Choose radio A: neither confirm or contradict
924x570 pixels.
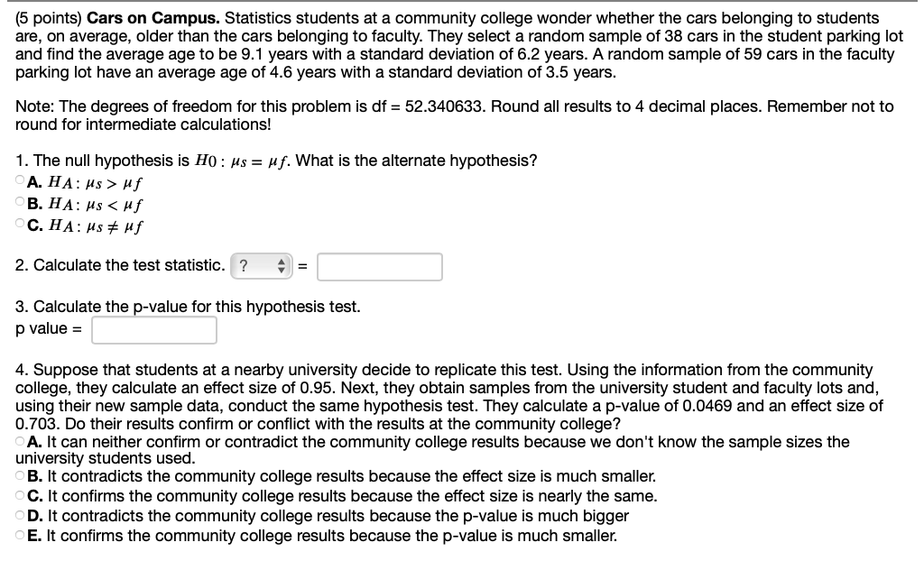point(21,441)
